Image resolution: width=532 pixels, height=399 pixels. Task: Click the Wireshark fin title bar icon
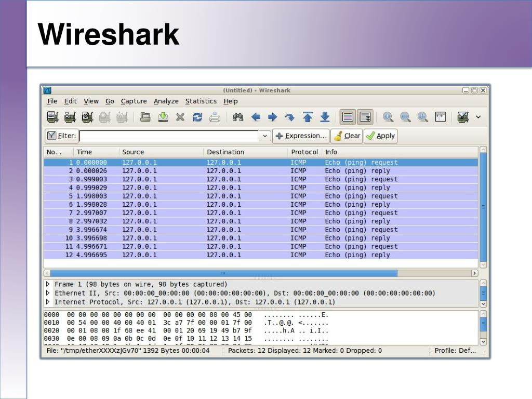[47, 90]
